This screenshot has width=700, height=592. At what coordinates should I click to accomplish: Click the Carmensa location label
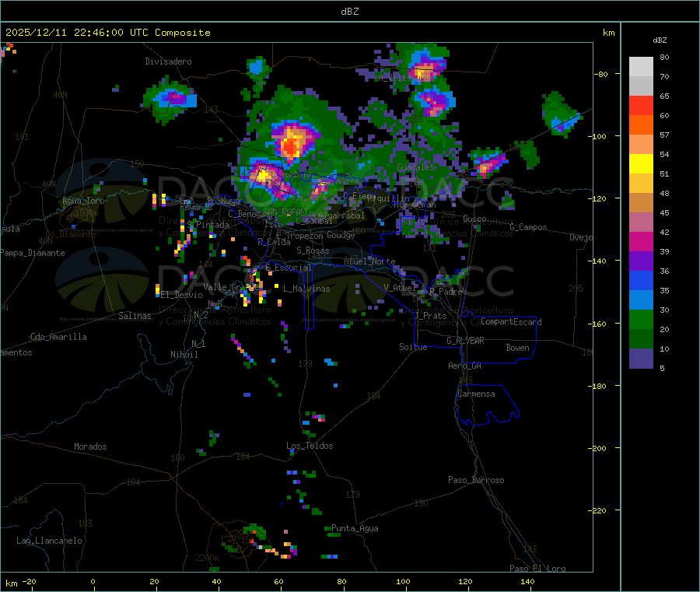[476, 394]
